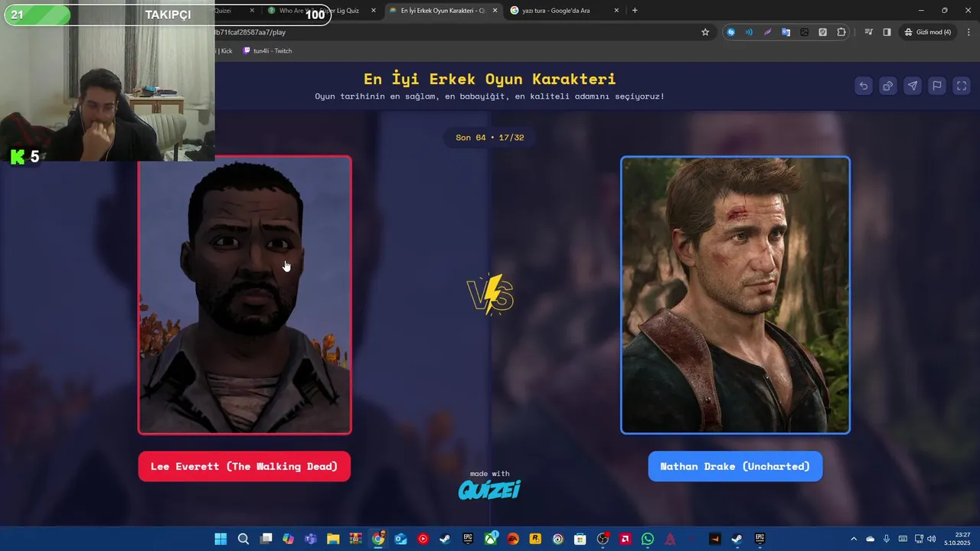Close the Who Are Ya tab
The height and width of the screenshot is (551, 980).
tap(374, 11)
